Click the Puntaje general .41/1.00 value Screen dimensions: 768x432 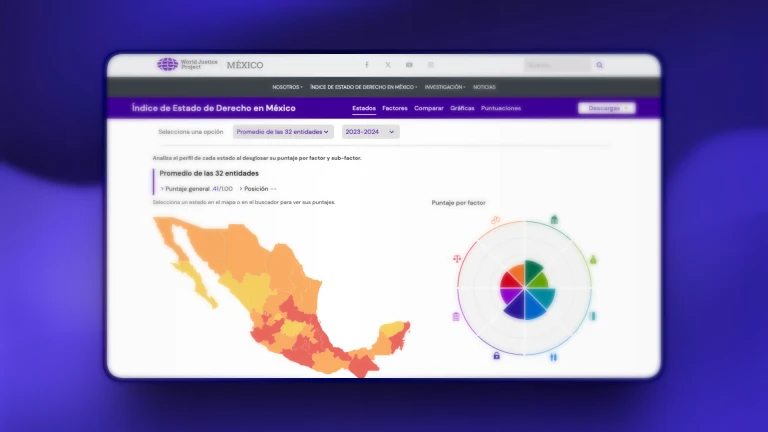click(222, 189)
